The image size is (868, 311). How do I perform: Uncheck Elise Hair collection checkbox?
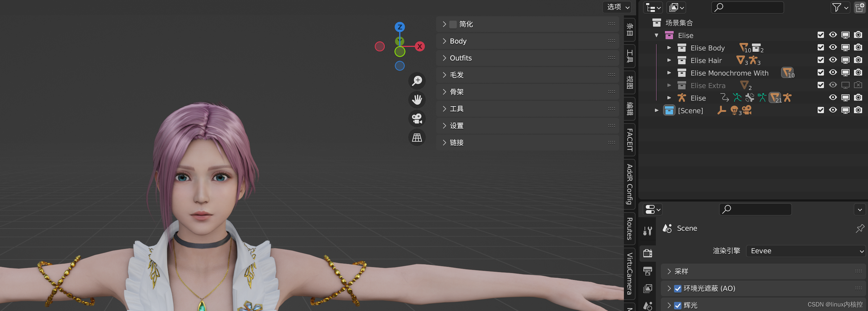tap(821, 60)
